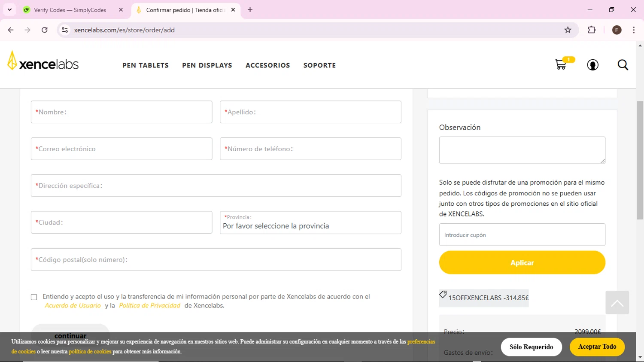Click Aceptar Todo cookie button

point(597,347)
